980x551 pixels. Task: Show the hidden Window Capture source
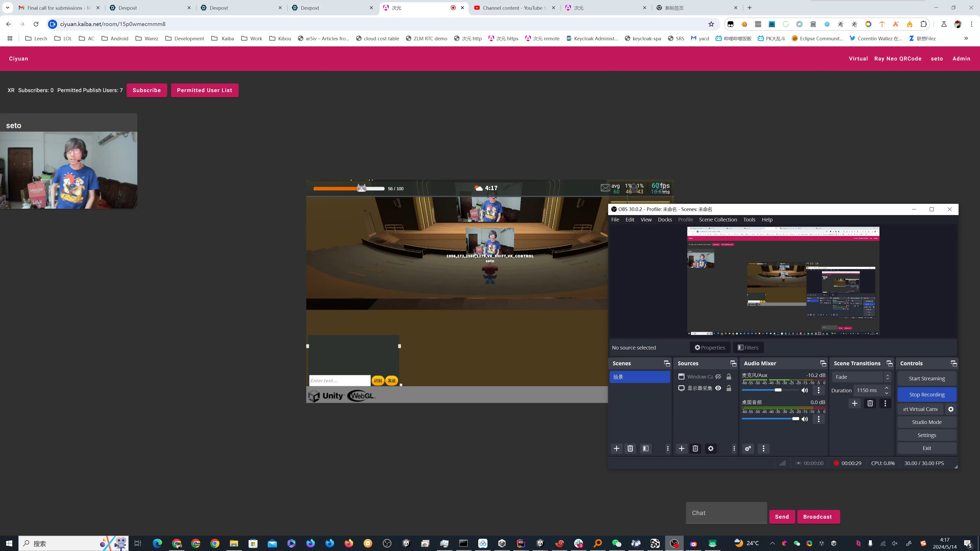[718, 377]
